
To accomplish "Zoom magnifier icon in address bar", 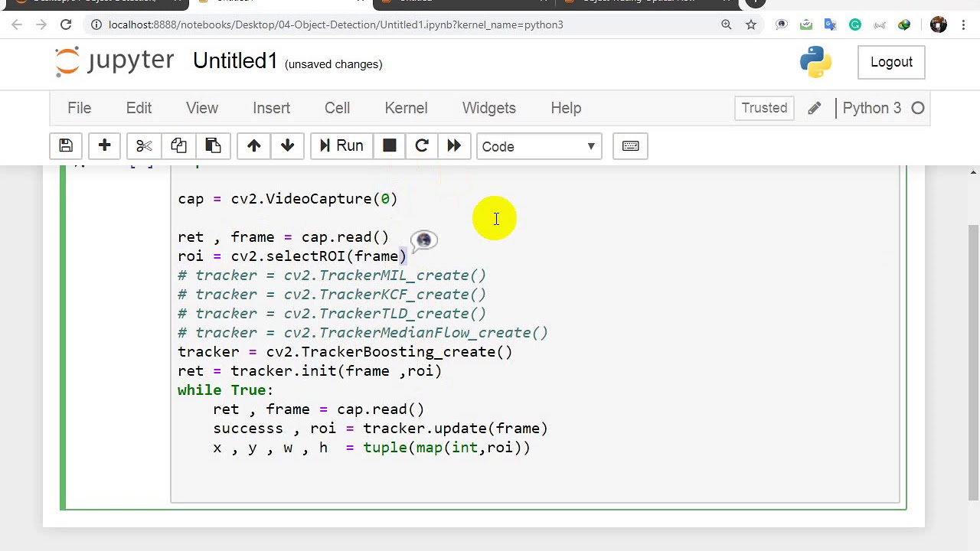I will click(726, 24).
